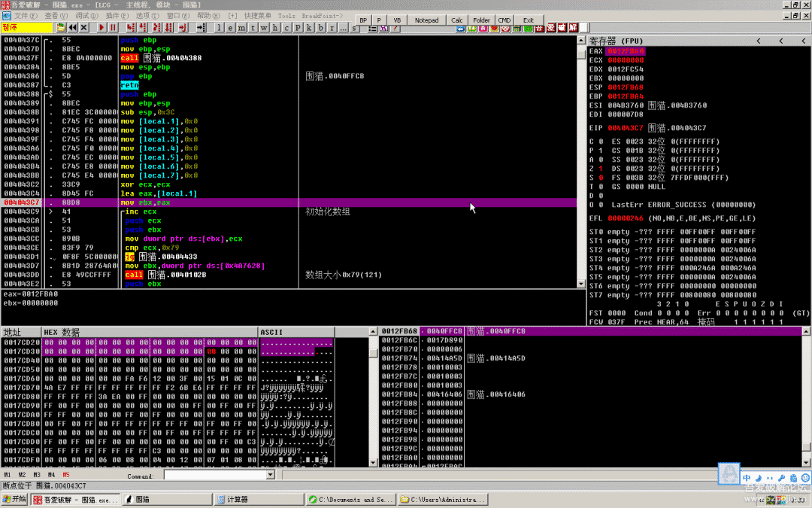Click the Run program play icon
Screen dimensions: 812x508
pos(101,28)
